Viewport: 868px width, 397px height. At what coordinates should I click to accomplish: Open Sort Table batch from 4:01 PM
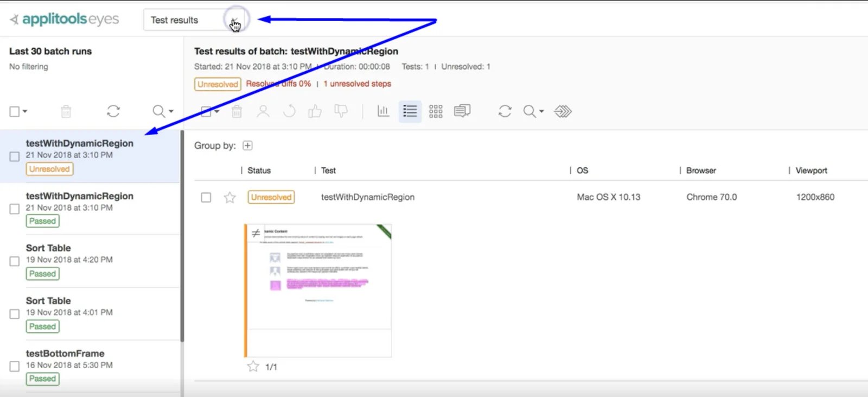pos(90,314)
